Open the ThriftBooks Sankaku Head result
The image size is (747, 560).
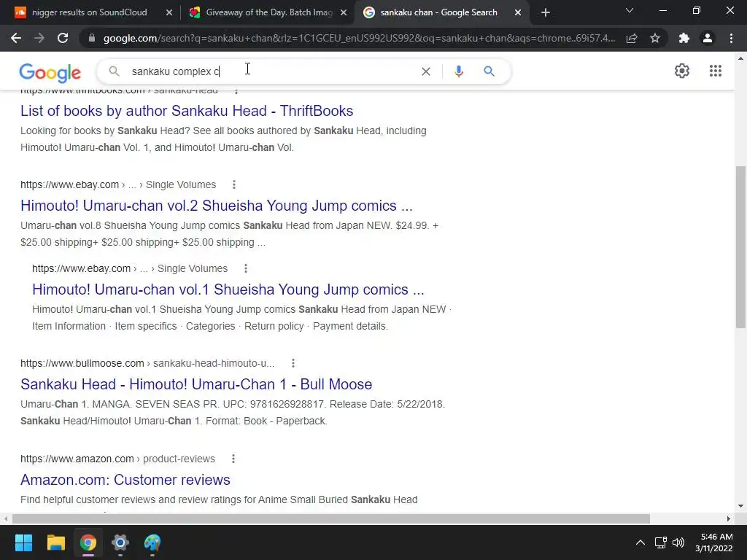click(187, 111)
